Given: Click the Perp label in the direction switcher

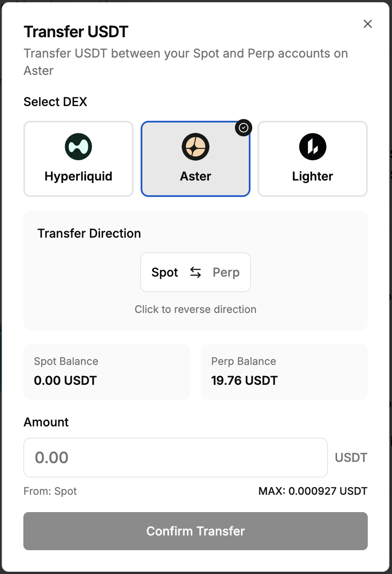Looking at the screenshot, I should pos(226,272).
